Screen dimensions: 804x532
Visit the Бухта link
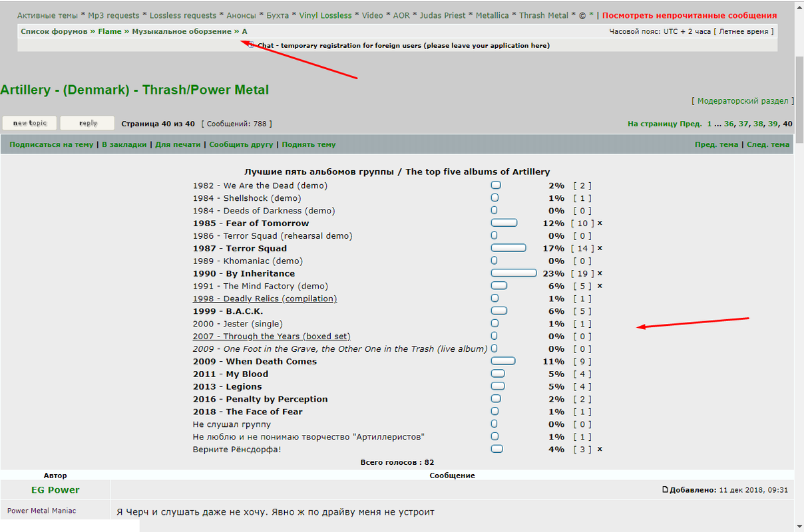pyautogui.click(x=278, y=15)
